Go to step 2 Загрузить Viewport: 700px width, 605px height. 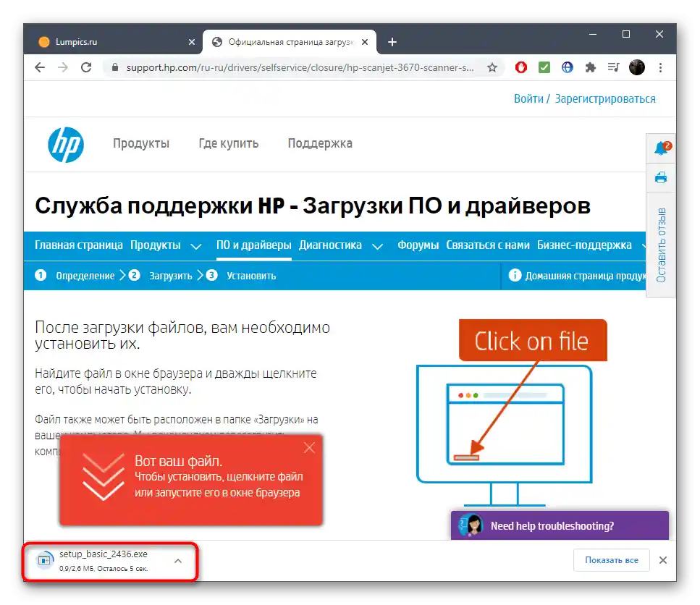(160, 275)
